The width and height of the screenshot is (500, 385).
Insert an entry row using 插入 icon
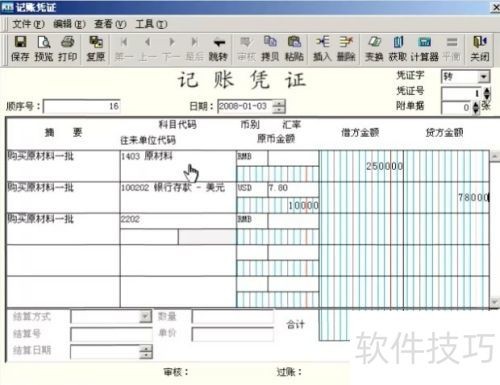[322, 49]
